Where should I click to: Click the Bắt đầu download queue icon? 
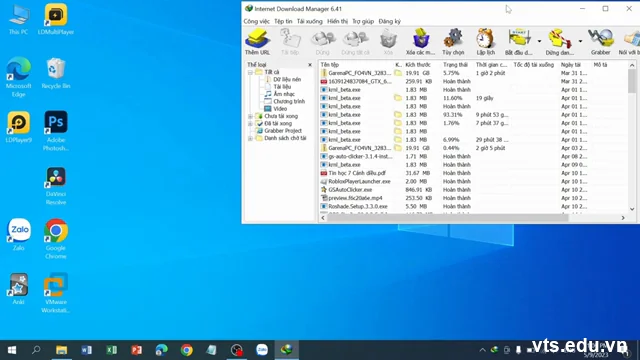coord(518,42)
